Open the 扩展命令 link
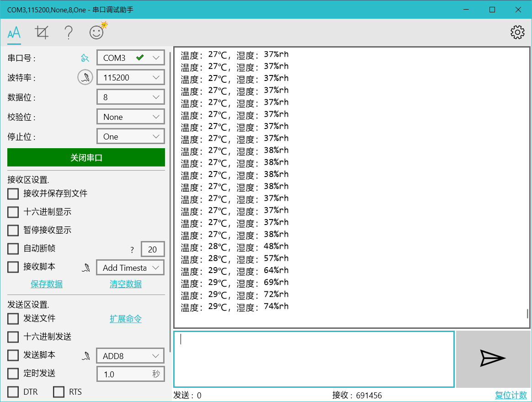The width and height of the screenshot is (532, 402). point(126,319)
